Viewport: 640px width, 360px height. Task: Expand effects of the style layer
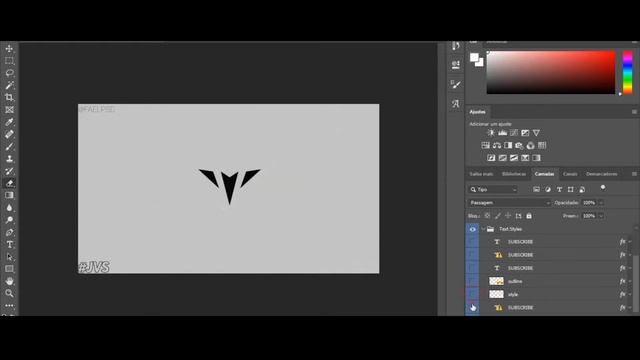pos(630,294)
